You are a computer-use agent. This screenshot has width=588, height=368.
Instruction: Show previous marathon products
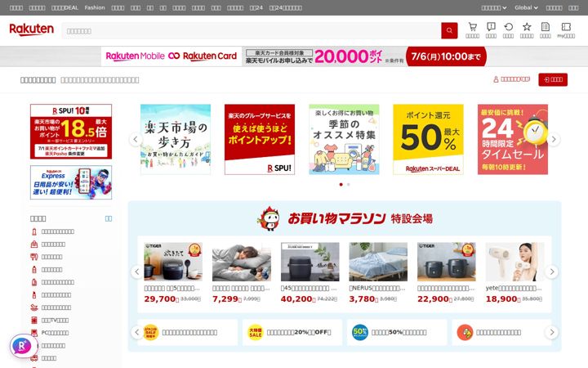tap(137, 272)
